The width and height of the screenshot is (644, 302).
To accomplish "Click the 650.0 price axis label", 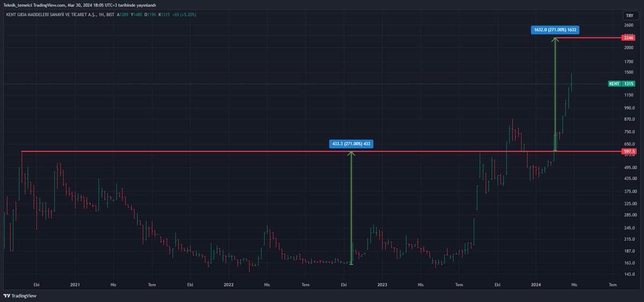I will click(x=630, y=144).
